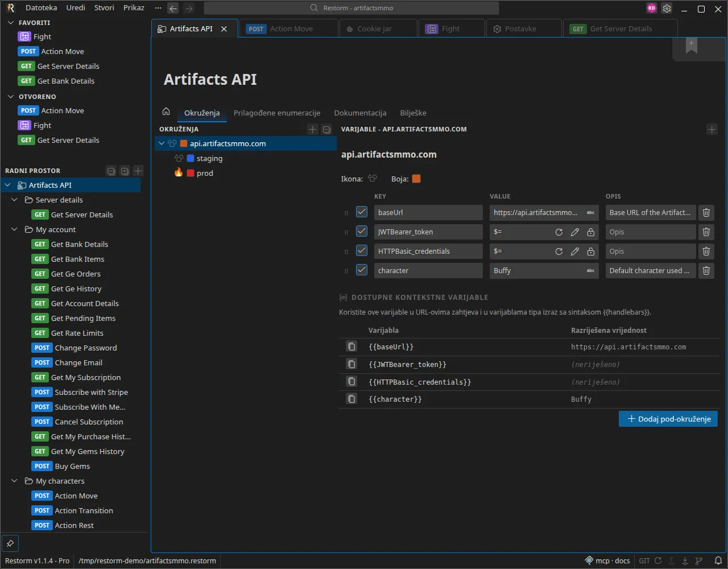Collapse the Artifacts API workspace tree node
This screenshot has width=728, height=569.
(8, 185)
